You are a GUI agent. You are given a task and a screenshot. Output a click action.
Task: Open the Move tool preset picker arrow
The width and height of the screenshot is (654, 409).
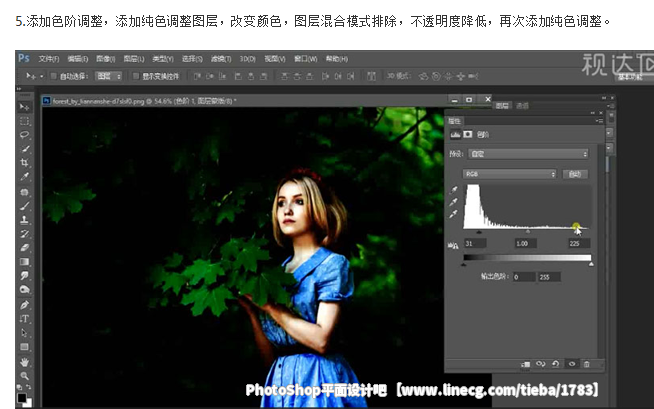tap(42, 76)
